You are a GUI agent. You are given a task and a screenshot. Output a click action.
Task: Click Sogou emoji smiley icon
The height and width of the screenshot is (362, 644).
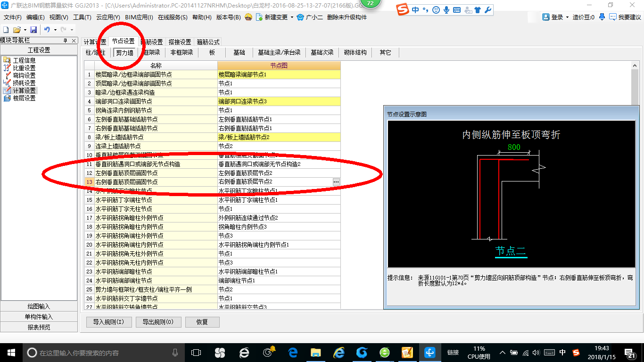(436, 9)
